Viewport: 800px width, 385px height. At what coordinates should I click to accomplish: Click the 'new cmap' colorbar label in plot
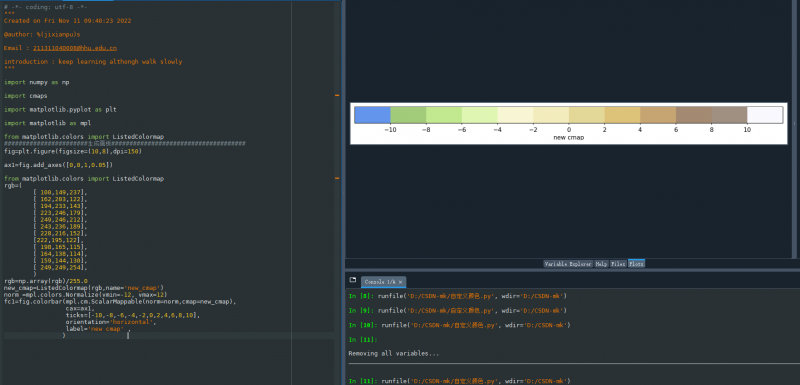click(x=568, y=138)
